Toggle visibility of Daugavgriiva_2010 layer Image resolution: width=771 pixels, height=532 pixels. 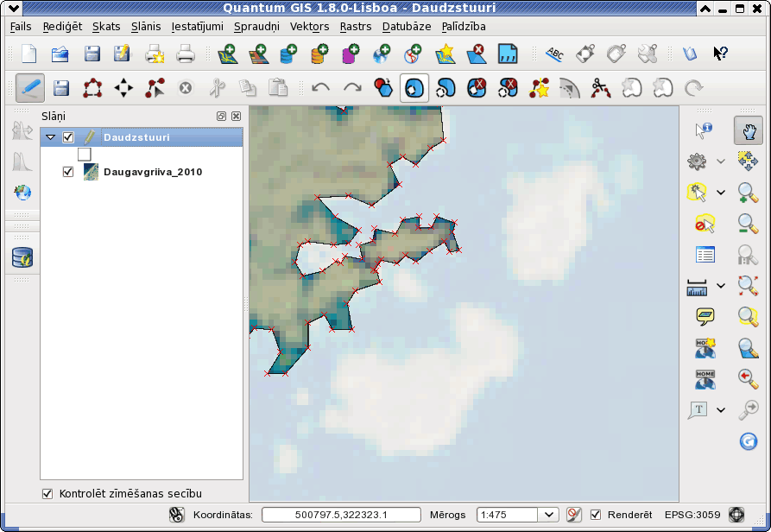click(68, 172)
